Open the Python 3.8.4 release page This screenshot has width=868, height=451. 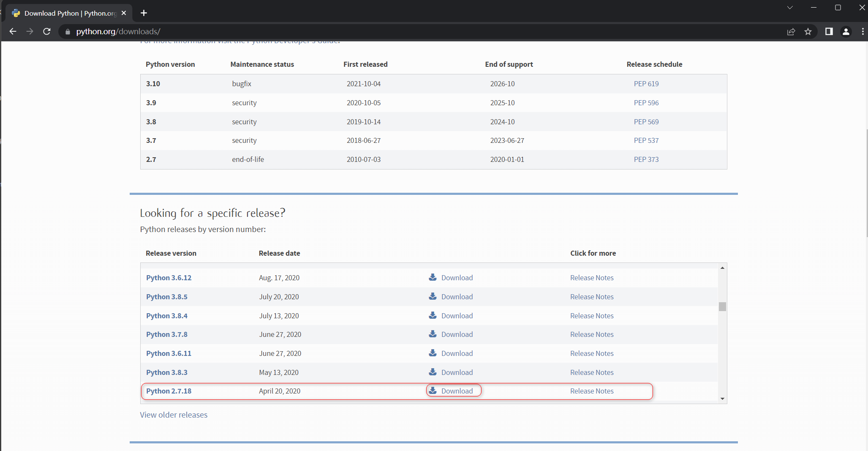(166, 316)
